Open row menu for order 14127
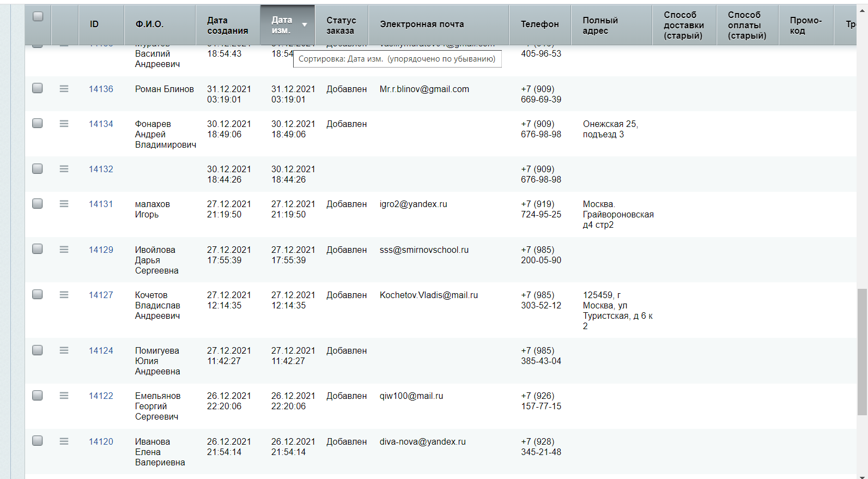The image size is (868, 479). [x=64, y=295]
